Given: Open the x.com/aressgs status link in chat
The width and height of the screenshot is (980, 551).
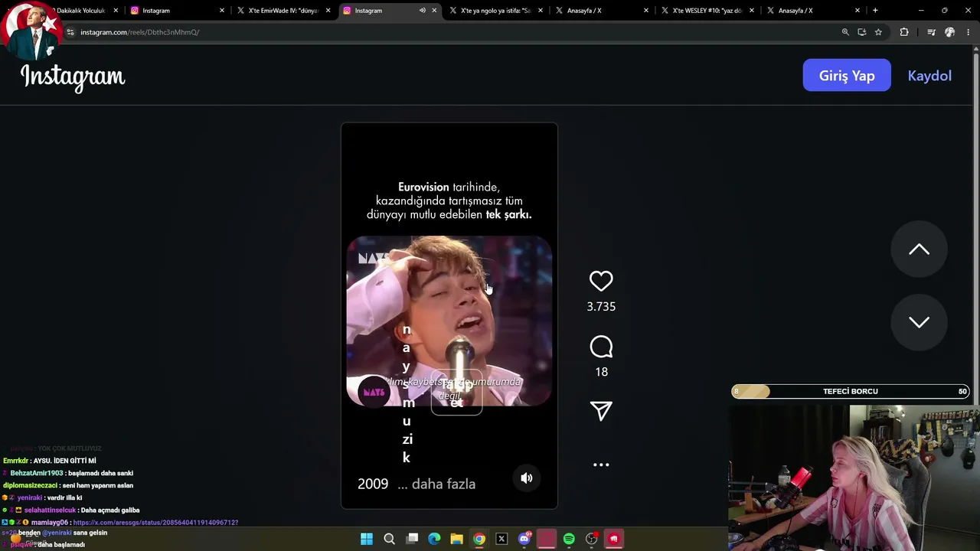Looking at the screenshot, I should click(x=155, y=523).
